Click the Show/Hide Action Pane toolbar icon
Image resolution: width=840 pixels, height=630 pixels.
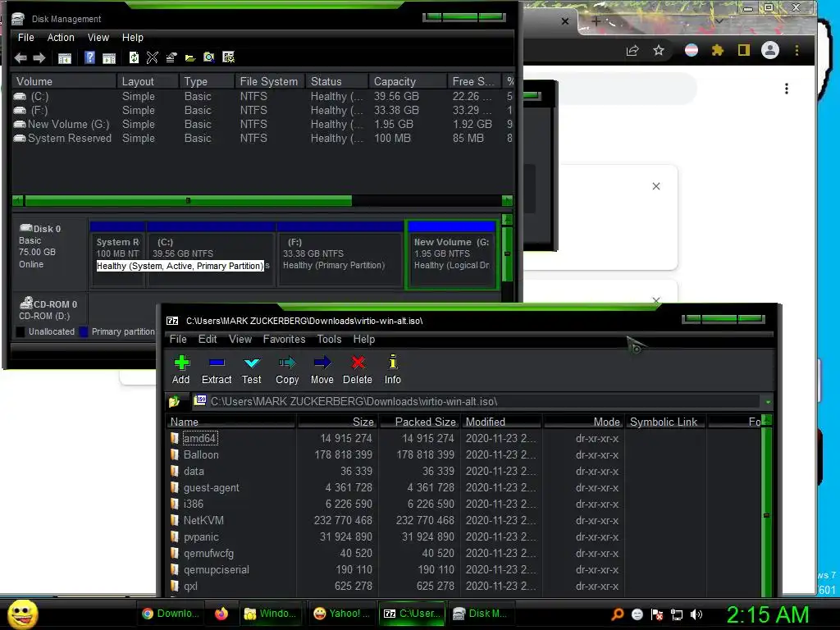point(109,58)
